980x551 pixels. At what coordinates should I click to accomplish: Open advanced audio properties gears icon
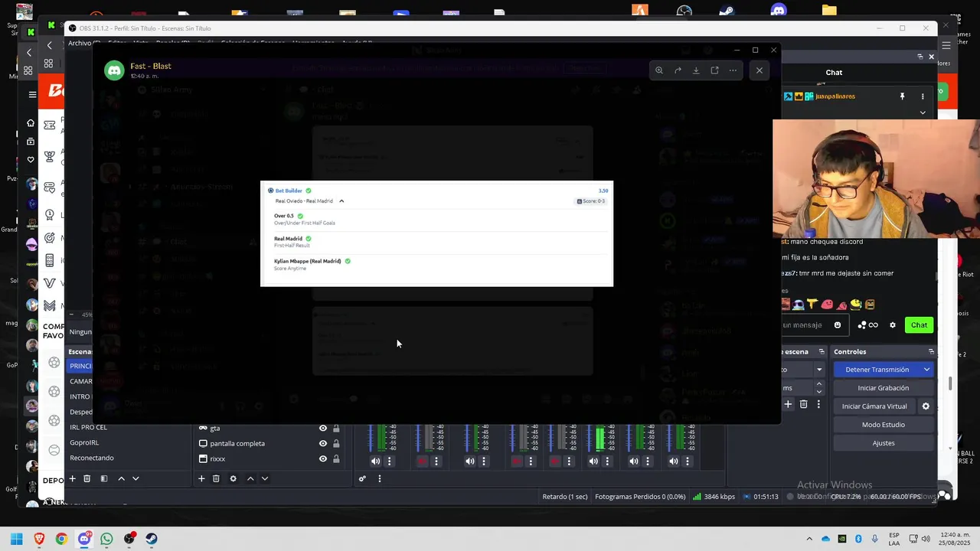pos(362,479)
